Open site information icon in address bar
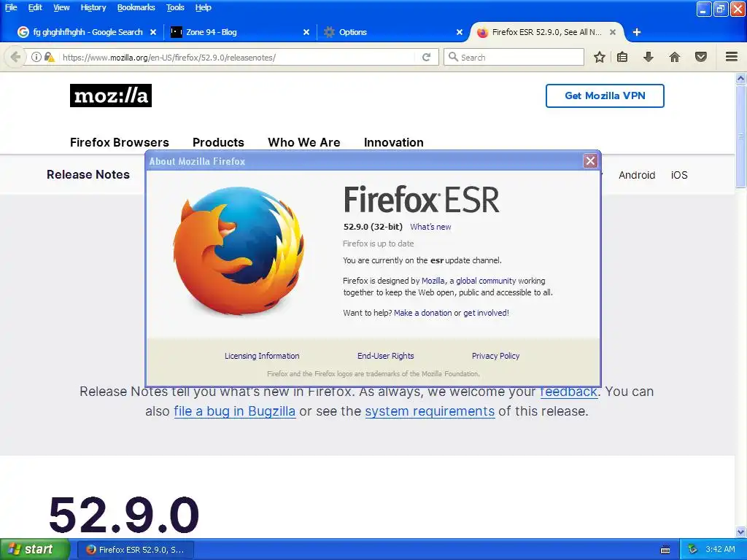The image size is (747, 560). [x=36, y=57]
